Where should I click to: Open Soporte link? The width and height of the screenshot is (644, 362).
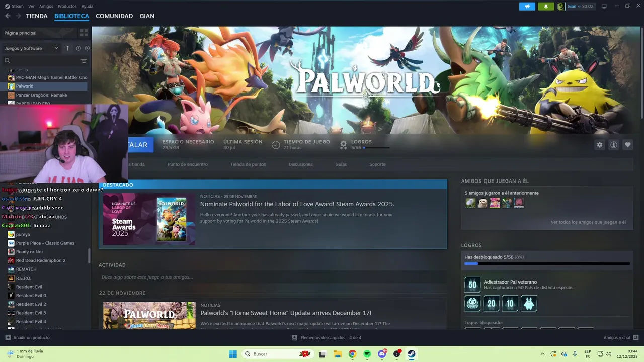tap(377, 164)
